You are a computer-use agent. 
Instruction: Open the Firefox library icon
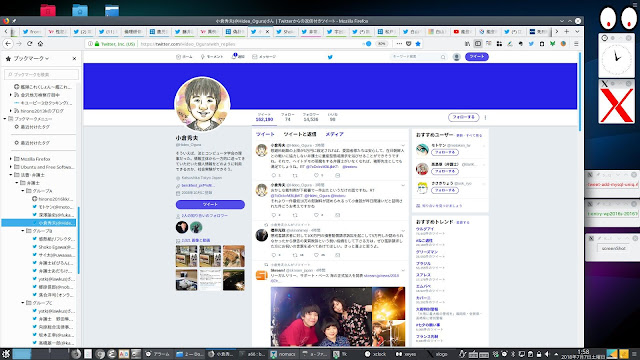467,44
